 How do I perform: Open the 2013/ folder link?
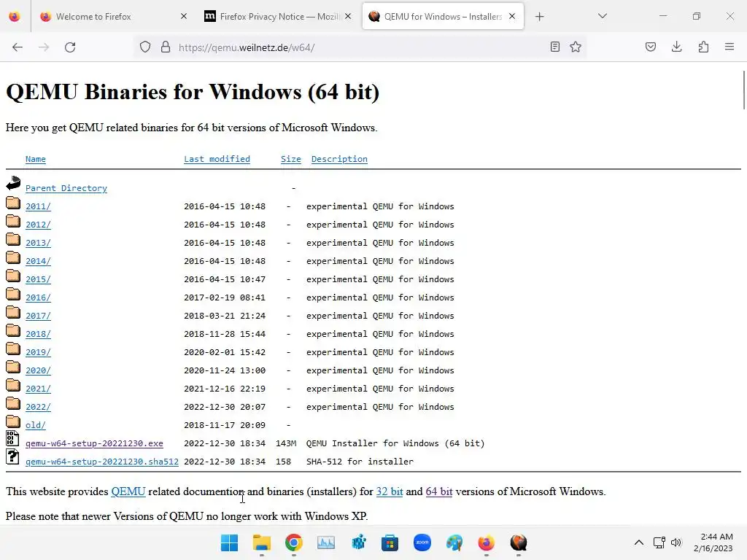pyautogui.click(x=38, y=243)
